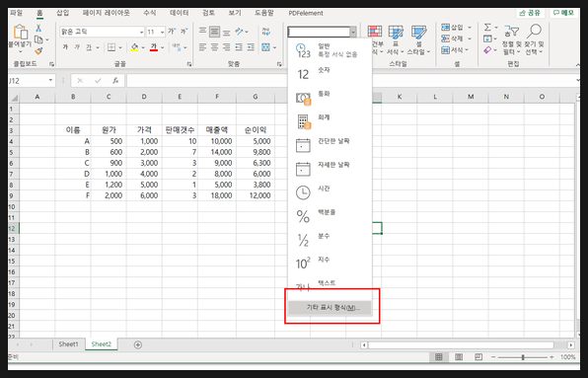Toggle Top Align vertical alignment

[x=203, y=32]
